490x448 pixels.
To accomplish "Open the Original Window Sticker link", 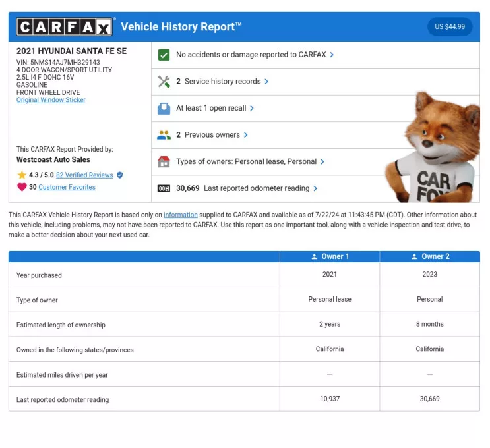I will (51, 100).
